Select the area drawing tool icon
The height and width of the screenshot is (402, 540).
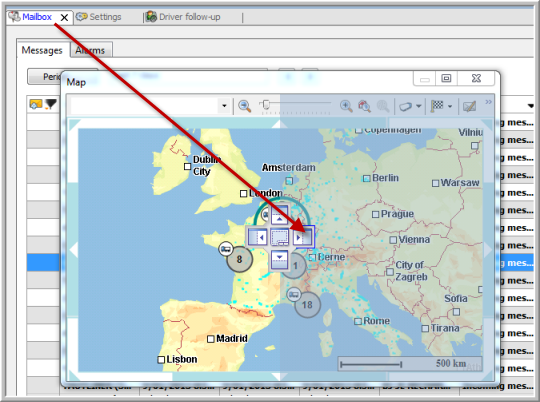point(406,106)
